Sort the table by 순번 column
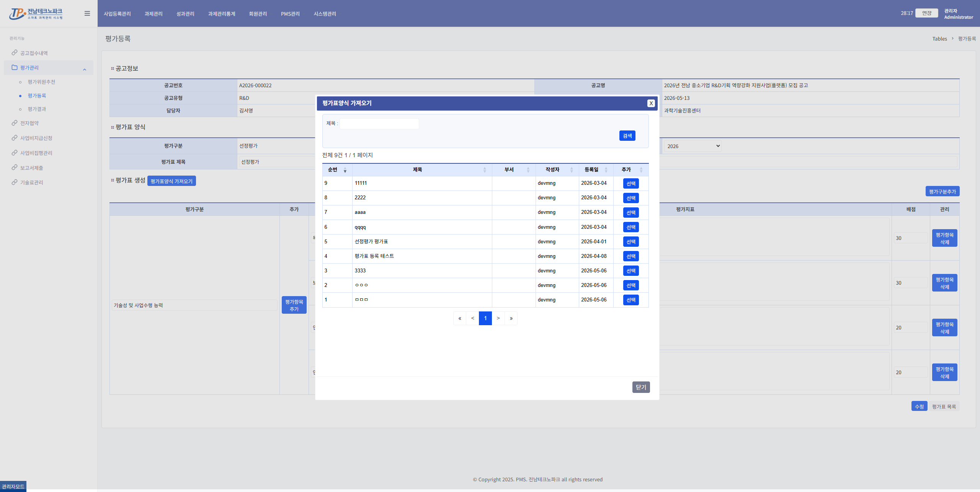This screenshot has width=980, height=492. pyautogui.click(x=337, y=170)
